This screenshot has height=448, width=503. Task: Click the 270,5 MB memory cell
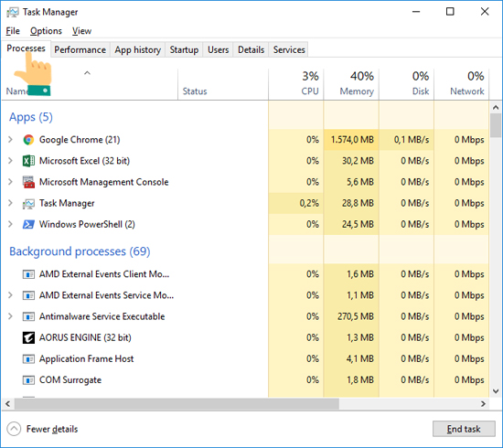point(351,316)
